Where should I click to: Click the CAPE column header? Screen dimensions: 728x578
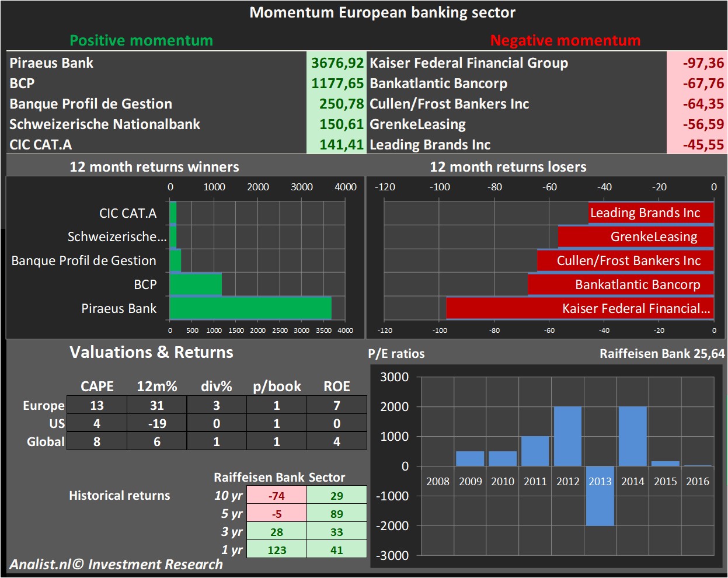click(97, 386)
